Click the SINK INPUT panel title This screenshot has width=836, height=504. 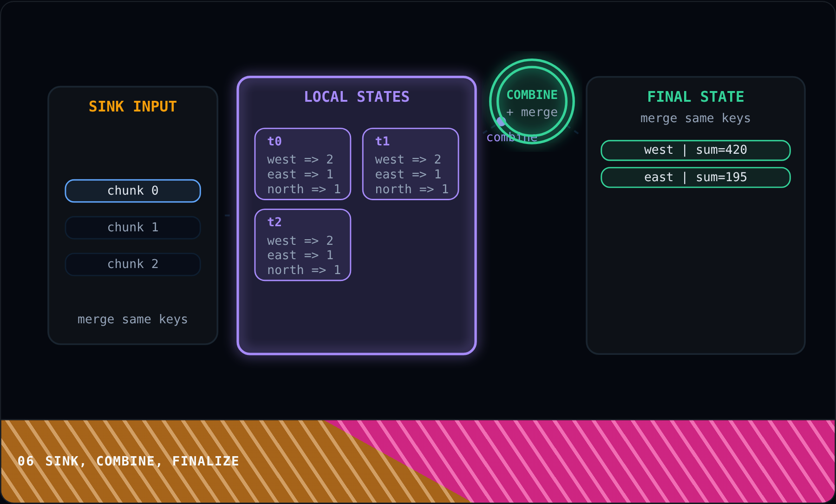point(133,106)
